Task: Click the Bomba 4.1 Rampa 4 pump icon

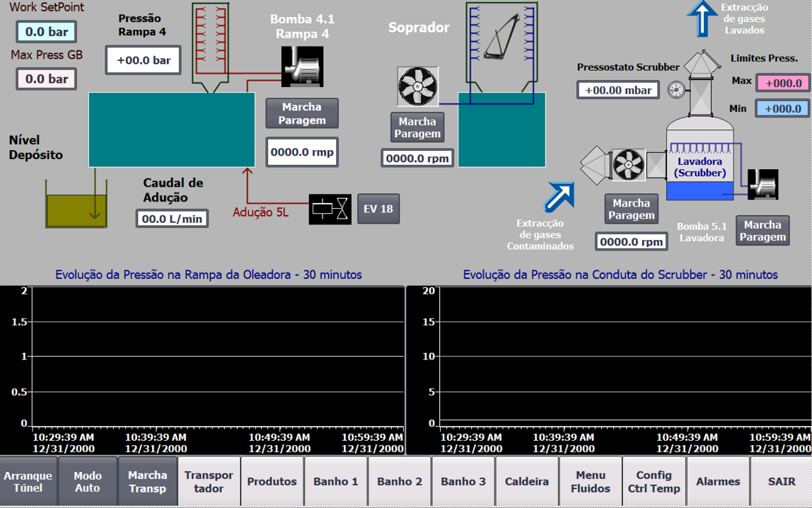Action: point(302,67)
